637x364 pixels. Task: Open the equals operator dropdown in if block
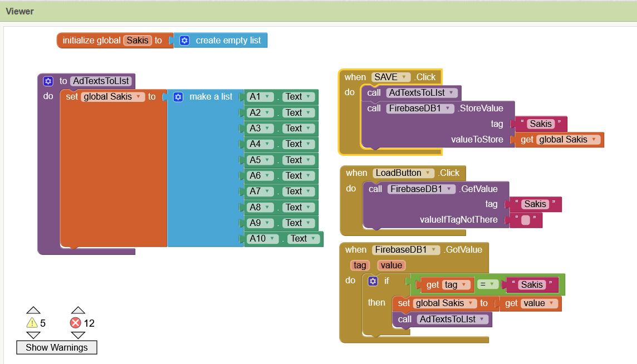point(487,285)
